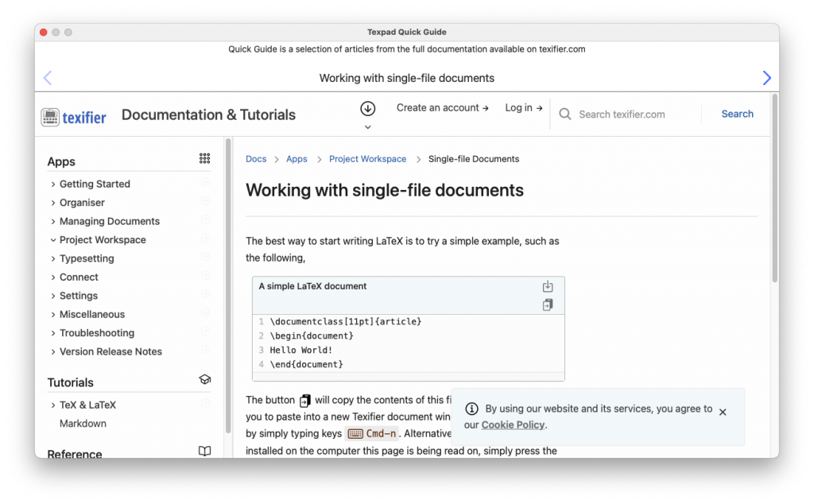Expand the Settings section chevron

53,296
